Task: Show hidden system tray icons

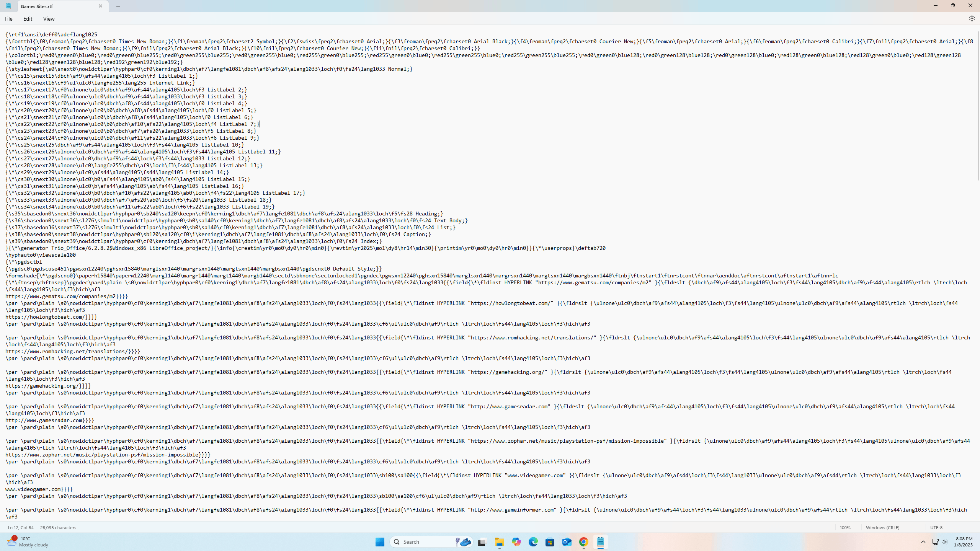Action: (923, 542)
